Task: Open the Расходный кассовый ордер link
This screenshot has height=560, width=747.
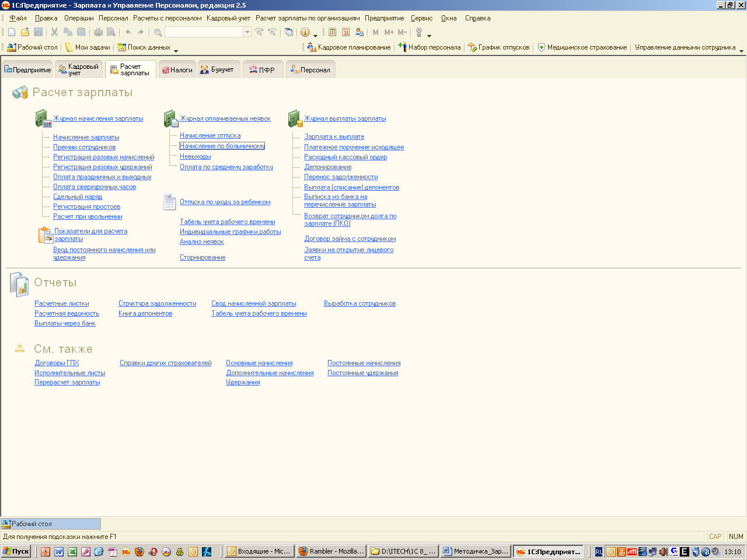Action: (x=345, y=157)
